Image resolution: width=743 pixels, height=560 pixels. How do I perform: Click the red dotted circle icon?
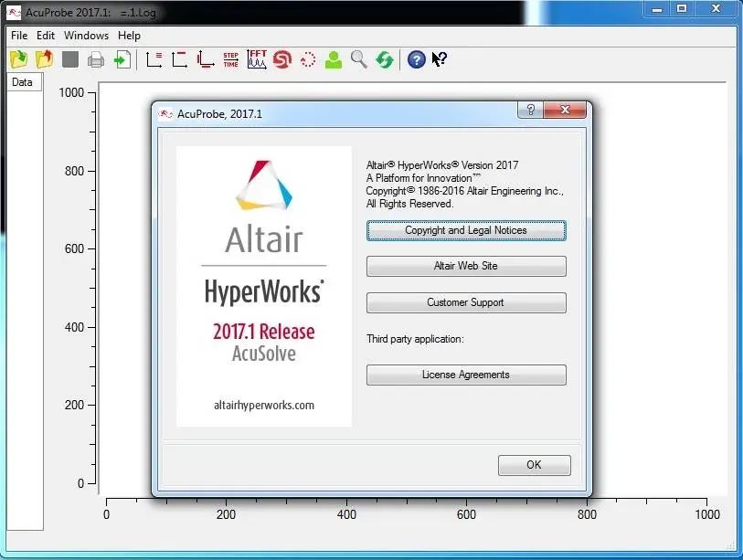308,59
